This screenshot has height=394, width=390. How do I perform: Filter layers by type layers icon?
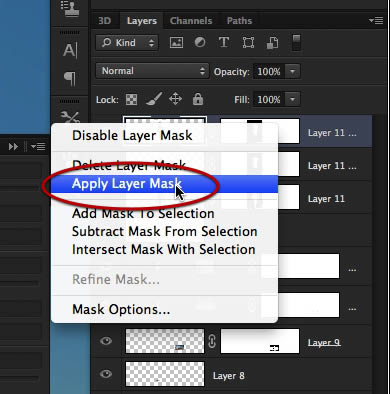[224, 43]
